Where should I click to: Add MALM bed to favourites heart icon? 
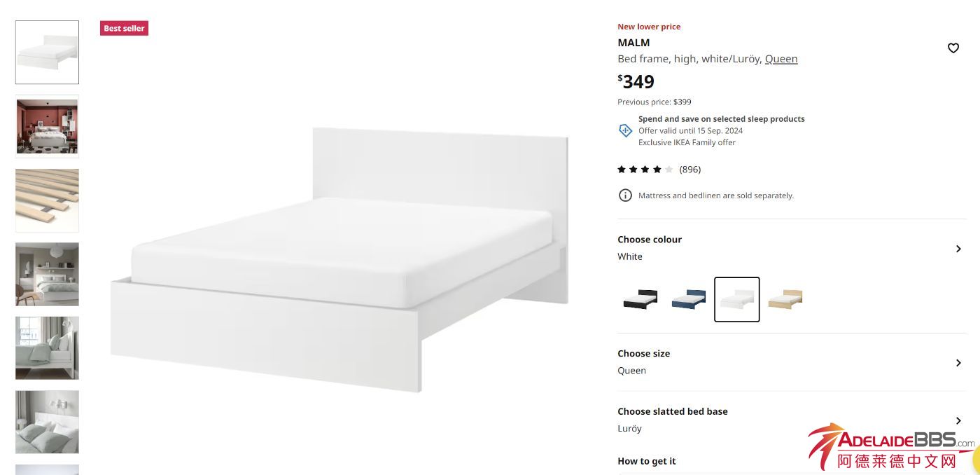[953, 48]
